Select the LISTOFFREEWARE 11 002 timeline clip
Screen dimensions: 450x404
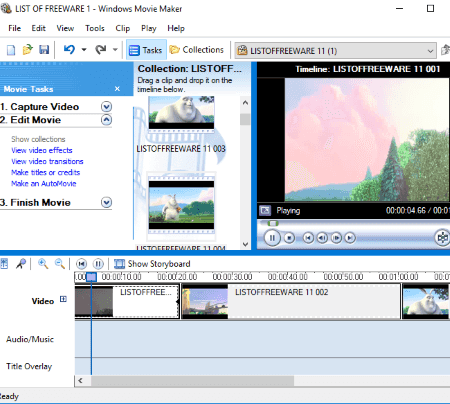(x=291, y=302)
